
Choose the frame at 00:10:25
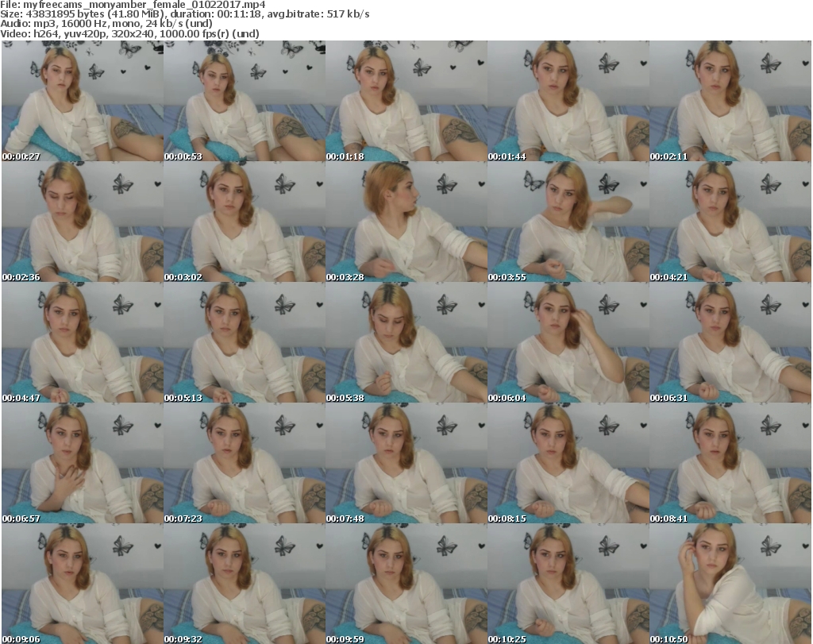[568, 584]
